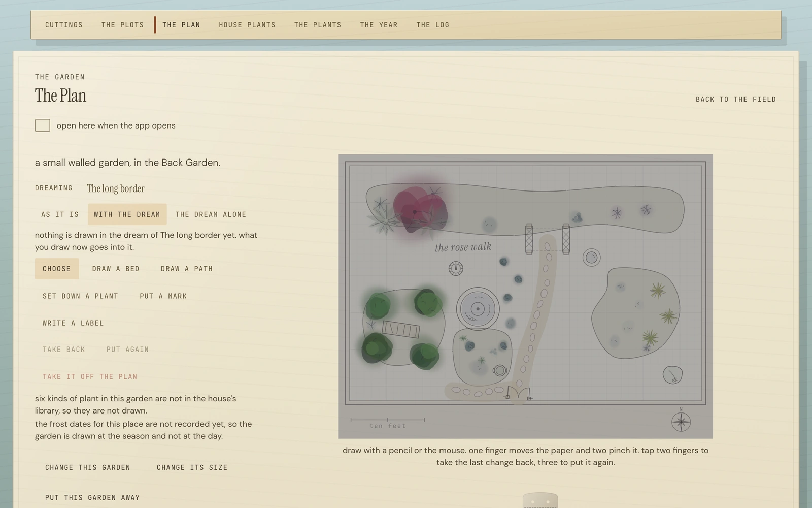Pick the left trellis post of the pergola
The height and width of the screenshot is (508, 812).
[529, 239]
